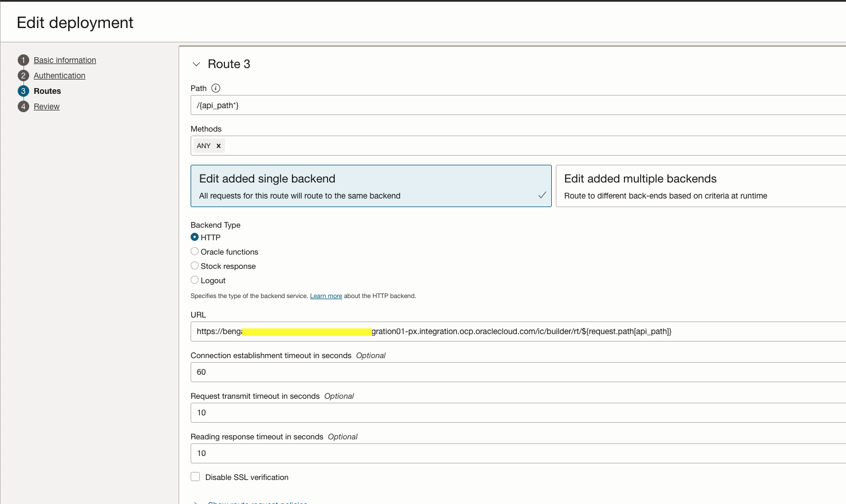Select HTTP backend type

195,237
